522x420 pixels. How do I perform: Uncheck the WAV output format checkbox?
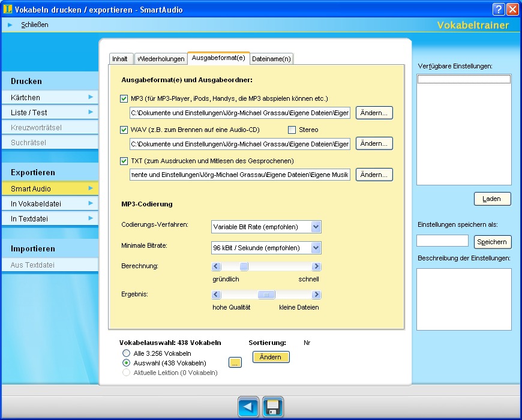click(x=124, y=130)
